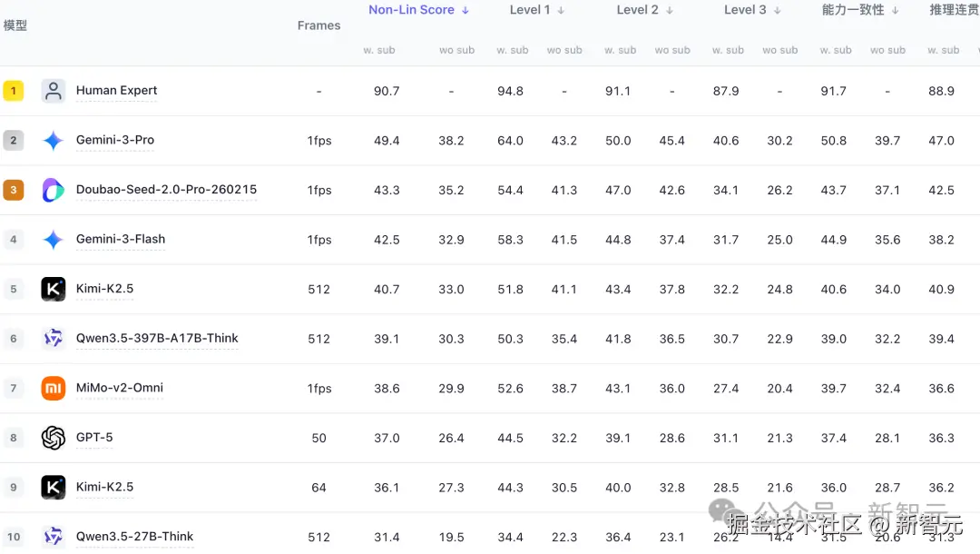Click the rank 1 yellow badge
This screenshot has height=554, width=980.
[x=13, y=91]
